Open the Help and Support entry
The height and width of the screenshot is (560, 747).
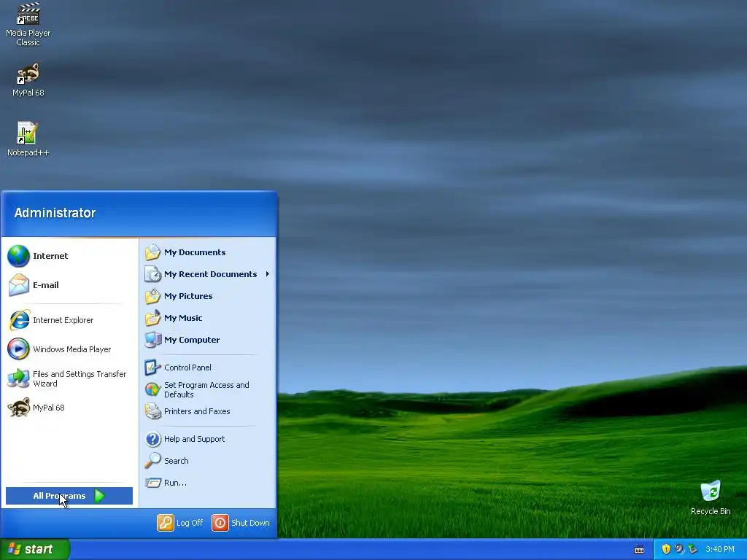pos(207,438)
